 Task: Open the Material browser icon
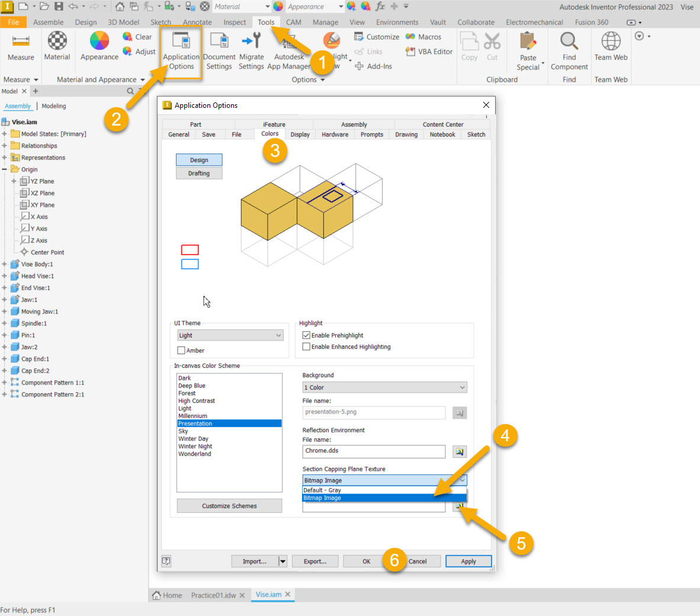coord(57,41)
